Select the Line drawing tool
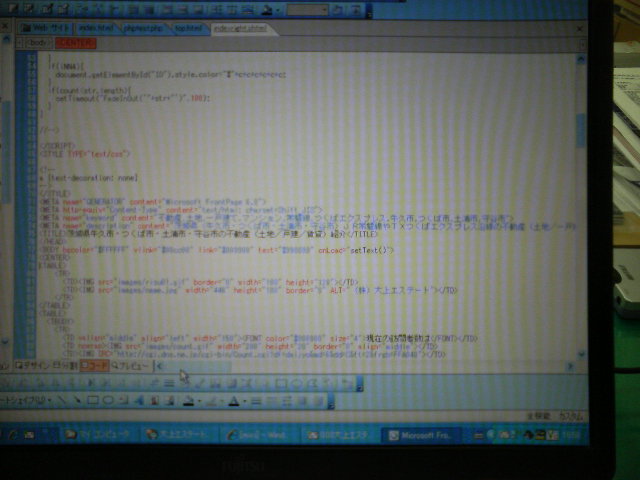The width and height of the screenshot is (640, 480). tap(62, 400)
